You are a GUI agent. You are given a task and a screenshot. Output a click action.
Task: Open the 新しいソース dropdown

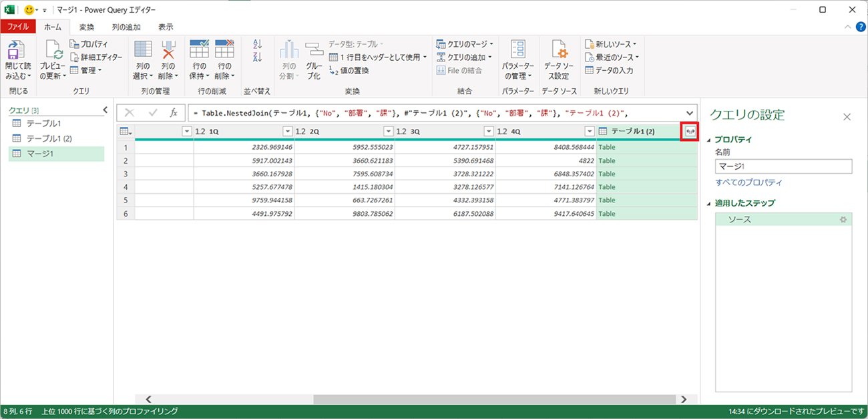[x=610, y=44]
